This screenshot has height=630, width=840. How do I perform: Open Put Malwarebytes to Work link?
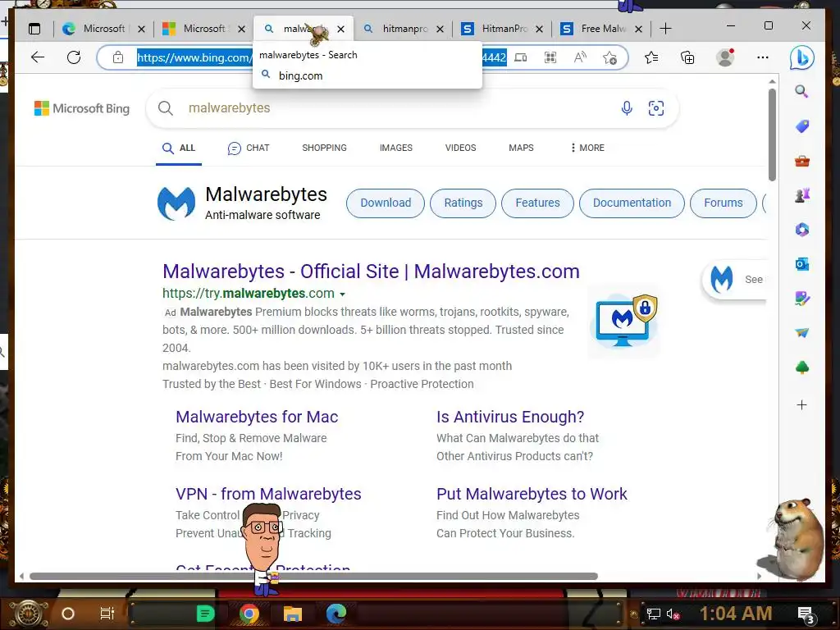(x=532, y=494)
